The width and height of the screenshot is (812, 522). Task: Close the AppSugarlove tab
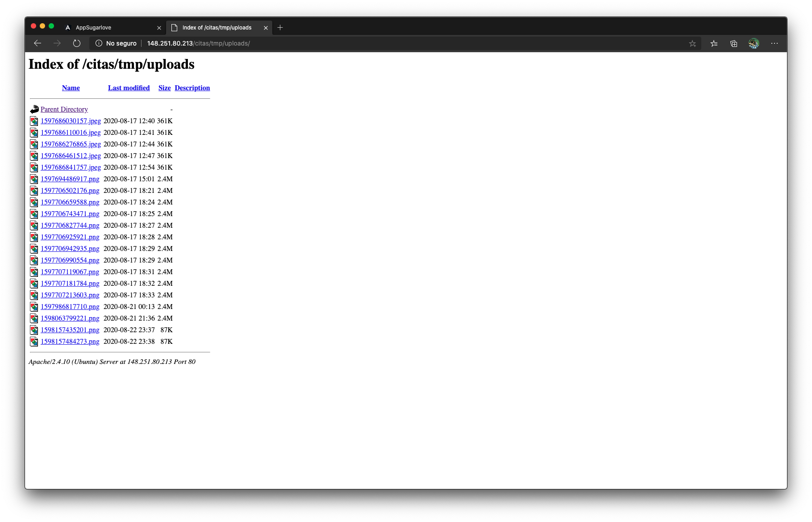[x=159, y=28]
